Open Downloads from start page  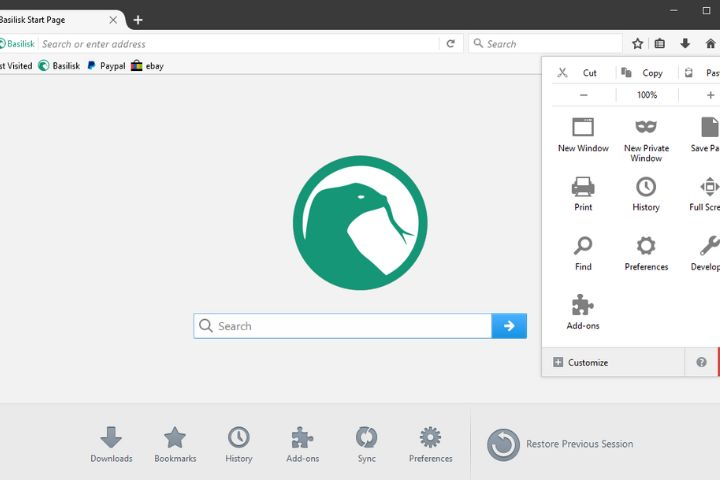(111, 444)
